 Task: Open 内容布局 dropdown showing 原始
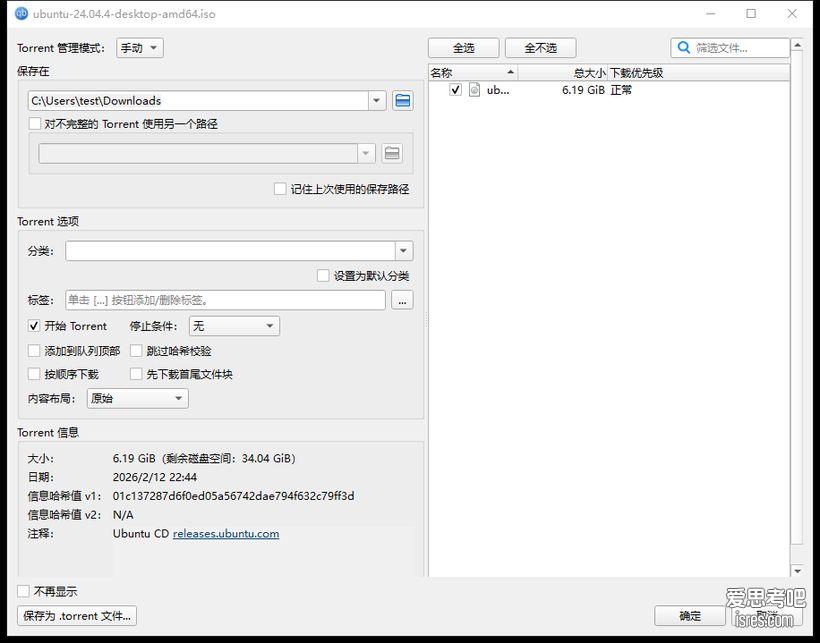pos(138,398)
